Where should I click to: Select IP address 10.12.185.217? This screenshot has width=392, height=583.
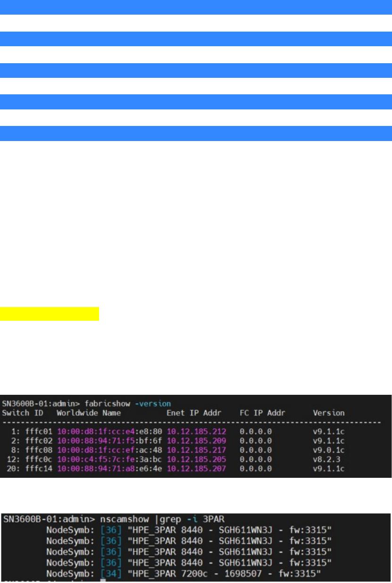click(197, 450)
